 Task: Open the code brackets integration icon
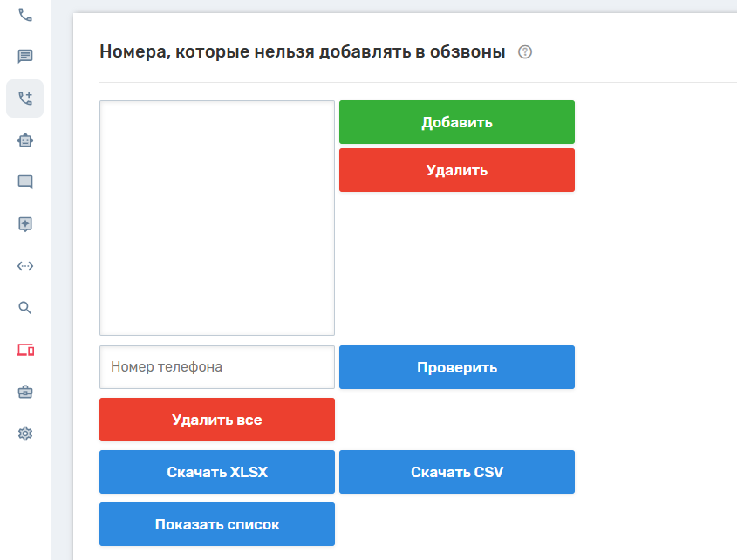pos(25,266)
